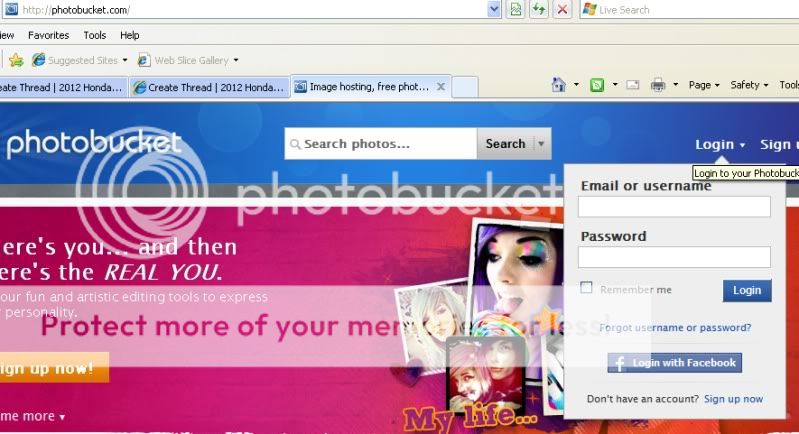Click the Search button
The width and height of the screenshot is (799, 434).
(x=505, y=144)
